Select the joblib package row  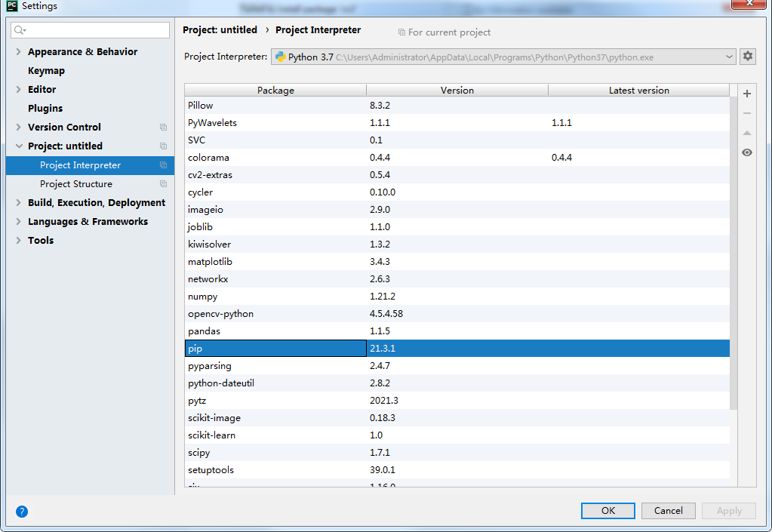tap(457, 227)
